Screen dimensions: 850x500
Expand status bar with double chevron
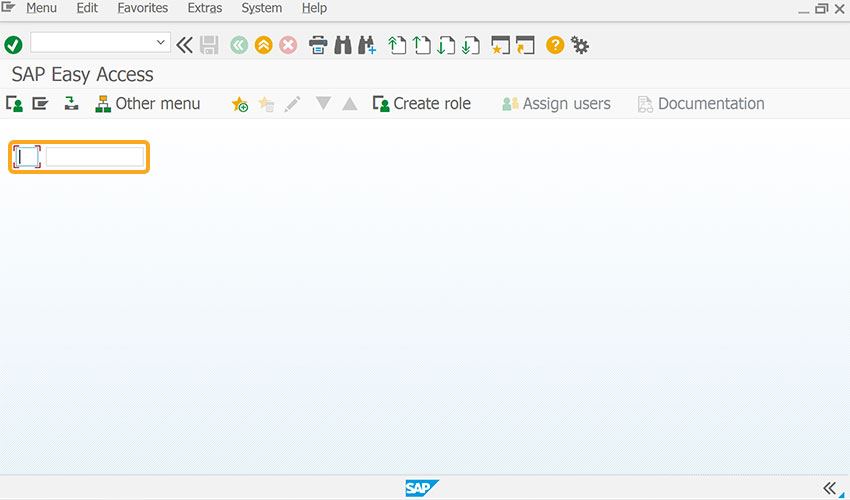pos(829,488)
